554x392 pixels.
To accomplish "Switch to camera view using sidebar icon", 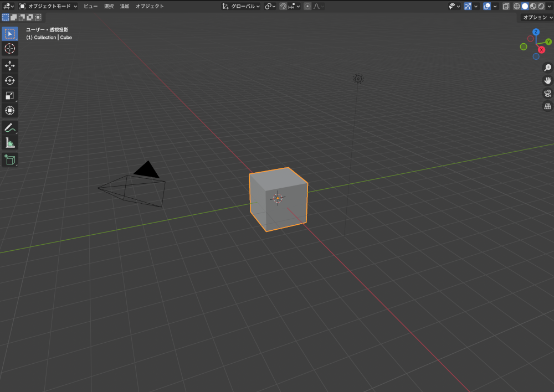I will 547,93.
